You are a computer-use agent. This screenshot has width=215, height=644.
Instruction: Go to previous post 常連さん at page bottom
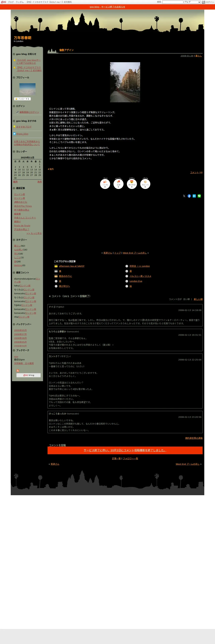click(x=55, y=464)
